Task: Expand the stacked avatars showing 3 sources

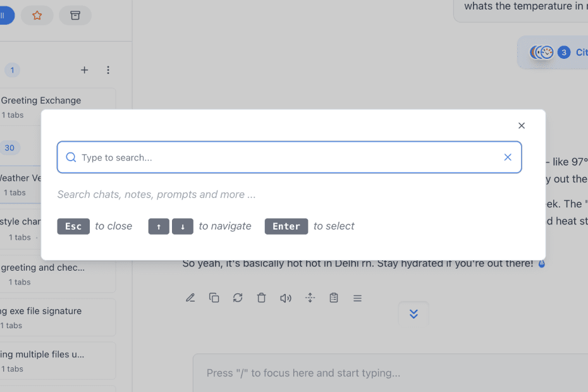Action: click(542, 52)
